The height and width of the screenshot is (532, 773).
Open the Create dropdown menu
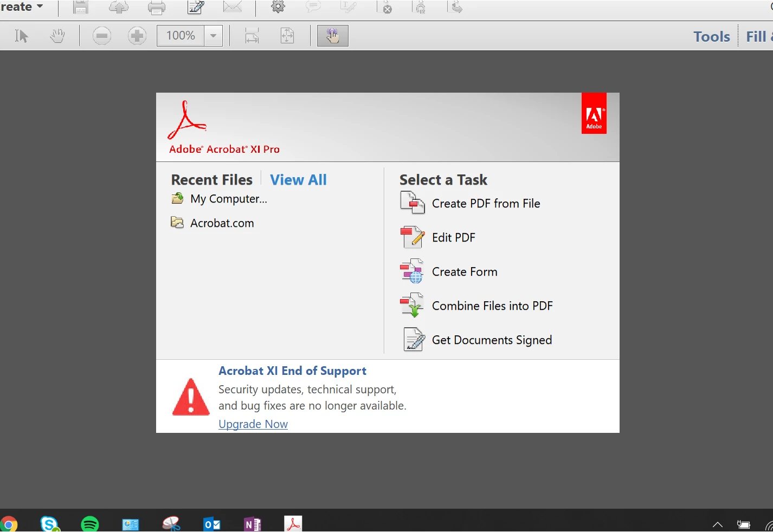tap(22, 7)
